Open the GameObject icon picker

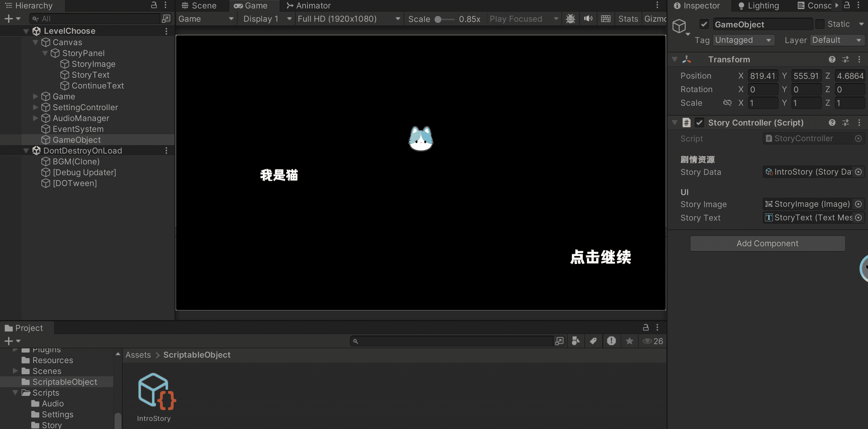coord(681,27)
